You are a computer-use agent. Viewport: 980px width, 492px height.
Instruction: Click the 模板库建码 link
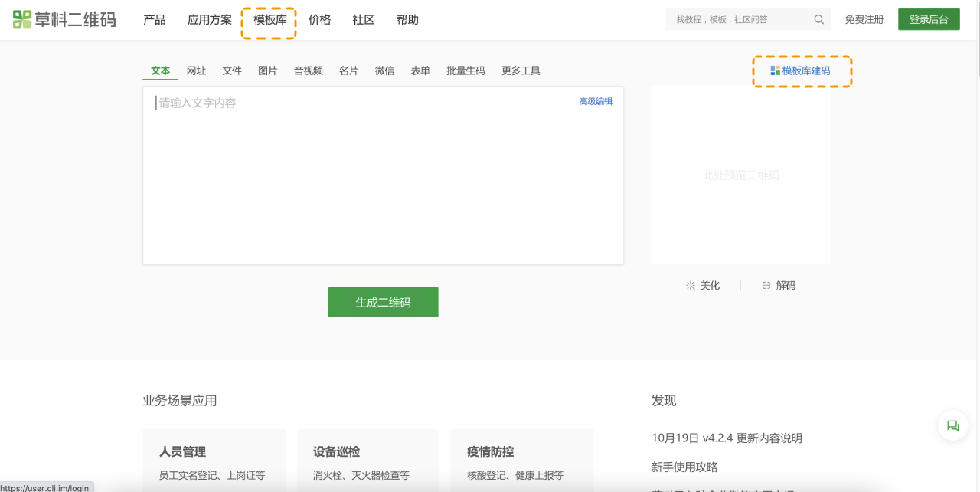tap(806, 71)
